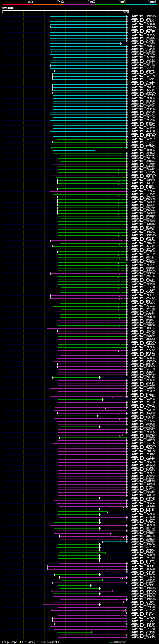Open hit UniRef100_C5YV95

click(143, 112)
